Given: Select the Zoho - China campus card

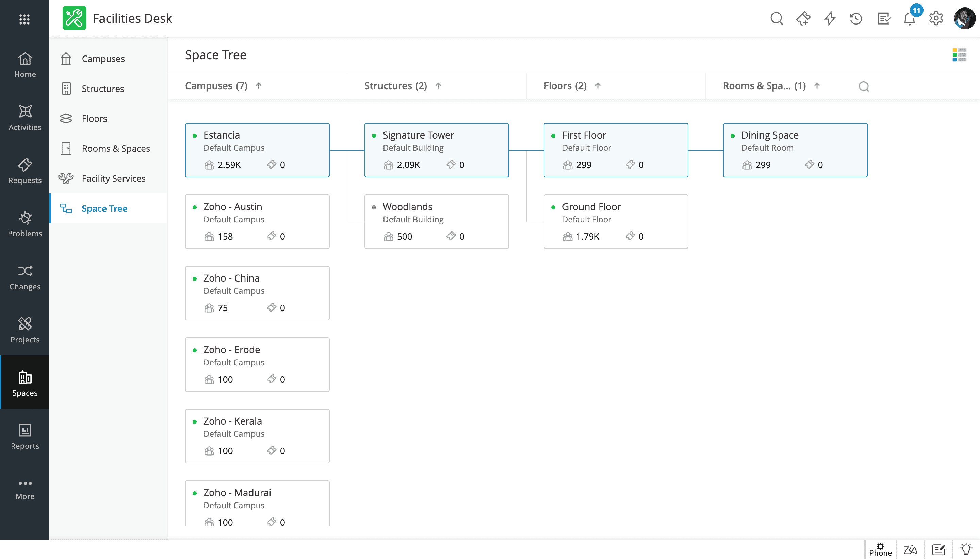Looking at the screenshot, I should point(257,293).
